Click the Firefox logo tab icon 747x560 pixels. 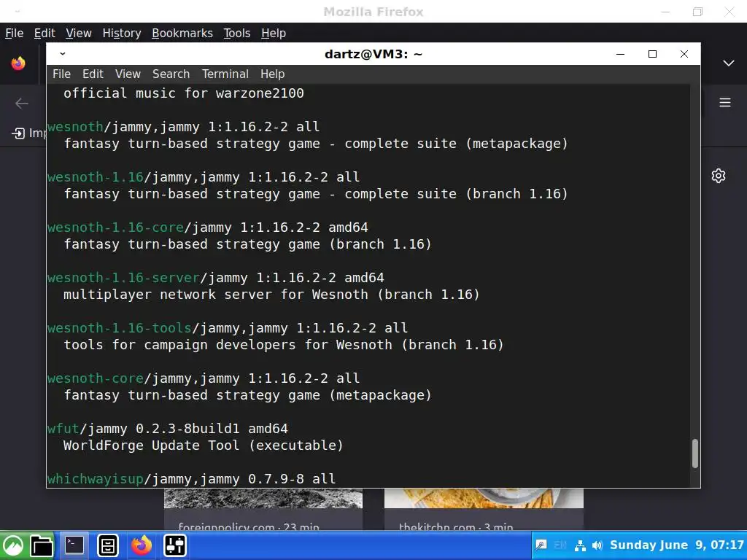[18, 63]
